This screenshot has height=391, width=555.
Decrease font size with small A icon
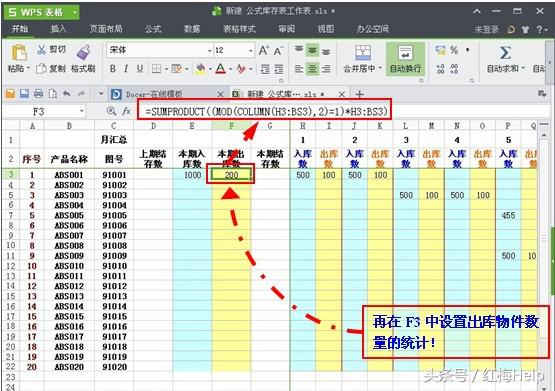[278, 51]
